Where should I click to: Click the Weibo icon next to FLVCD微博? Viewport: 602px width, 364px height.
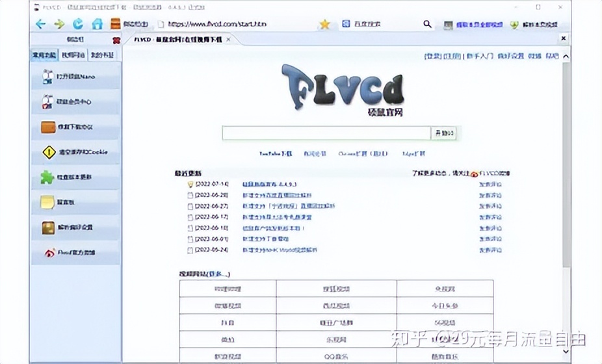(475, 174)
